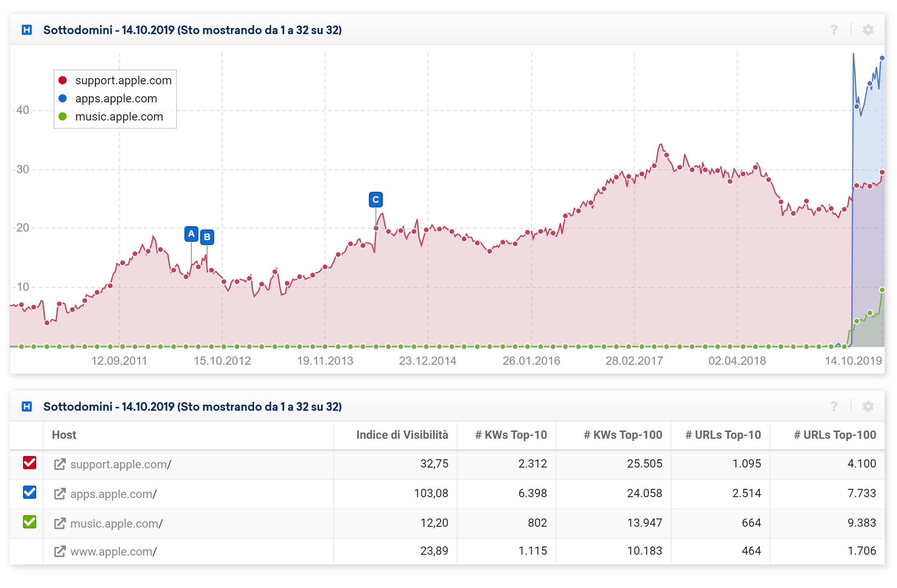Click the latest music.apple.com data point
897x588 pixels.
882,290
